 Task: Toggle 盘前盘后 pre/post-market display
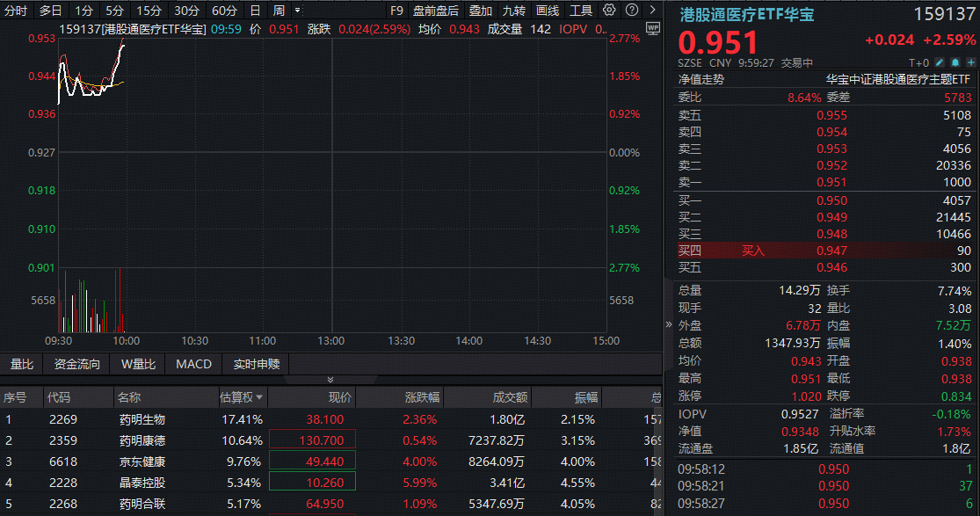tap(436, 11)
